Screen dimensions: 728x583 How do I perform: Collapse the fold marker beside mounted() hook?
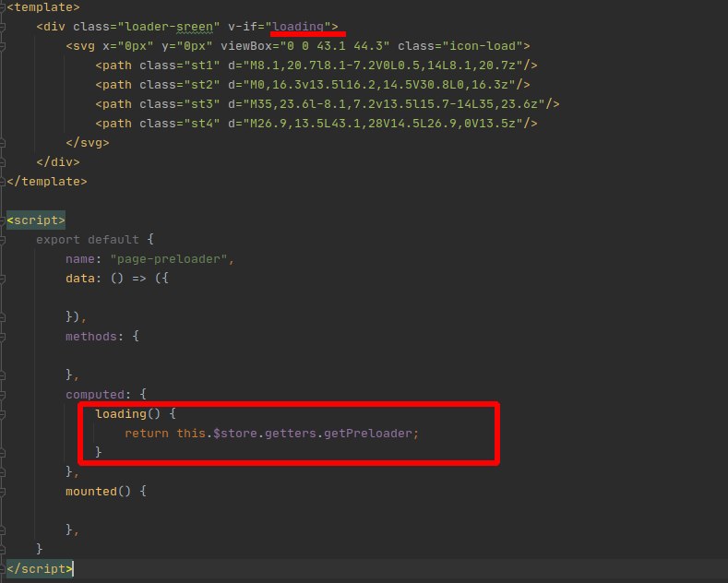pyautogui.click(x=3, y=492)
